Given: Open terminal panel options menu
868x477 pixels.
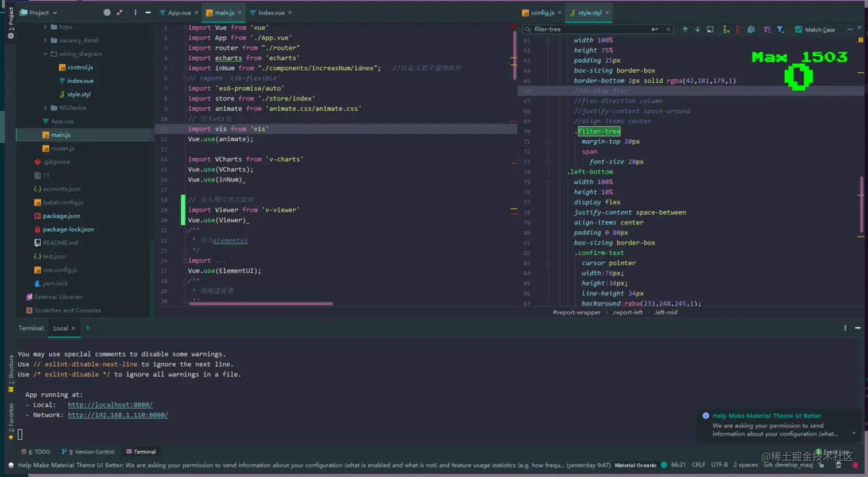Looking at the screenshot, I should (x=845, y=328).
